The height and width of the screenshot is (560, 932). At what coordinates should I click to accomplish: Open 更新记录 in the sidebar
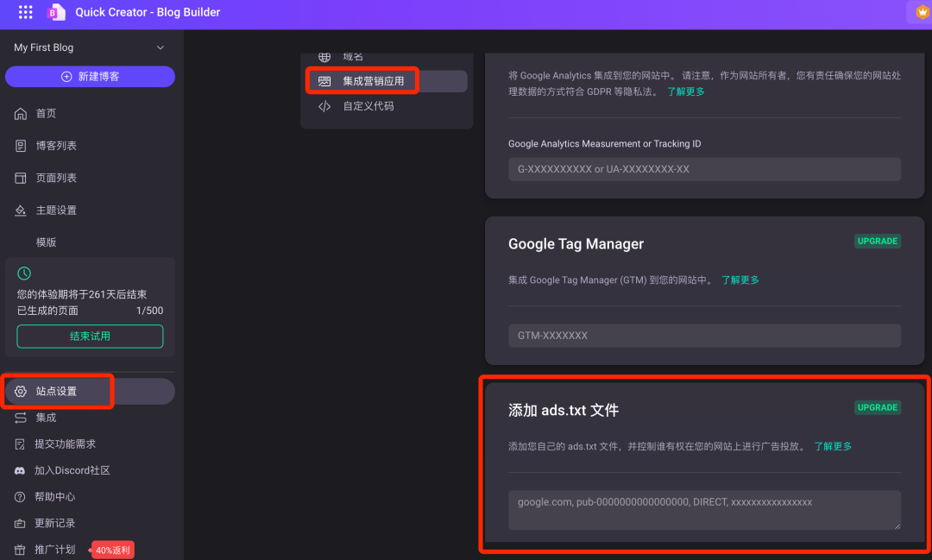[x=55, y=523]
